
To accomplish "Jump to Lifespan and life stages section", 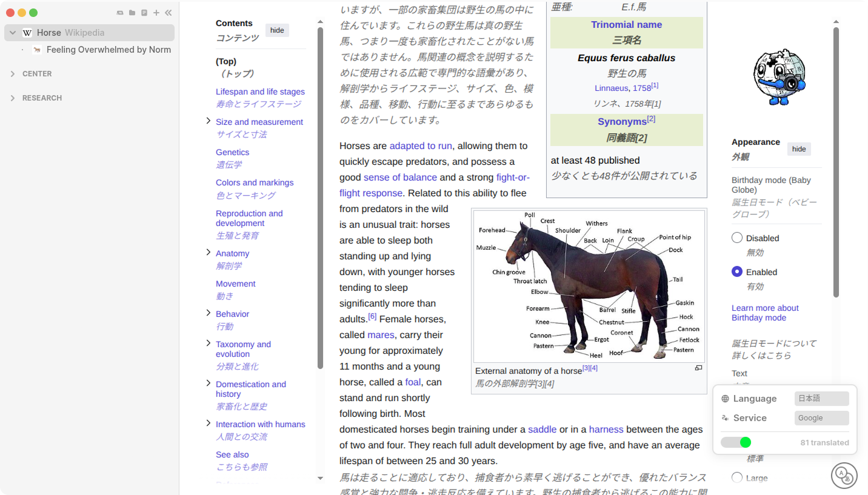I will [x=260, y=91].
